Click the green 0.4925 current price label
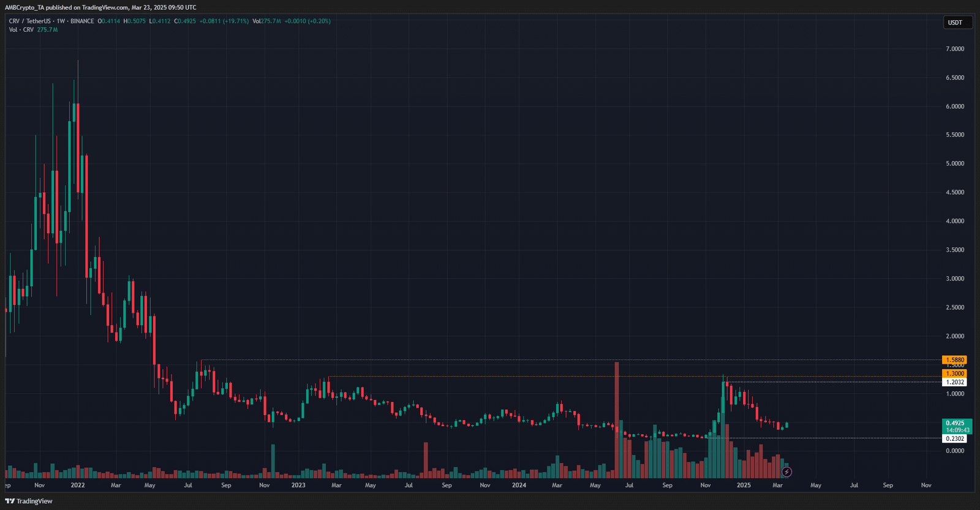Viewport: 980px width, 510px height. (x=954, y=423)
